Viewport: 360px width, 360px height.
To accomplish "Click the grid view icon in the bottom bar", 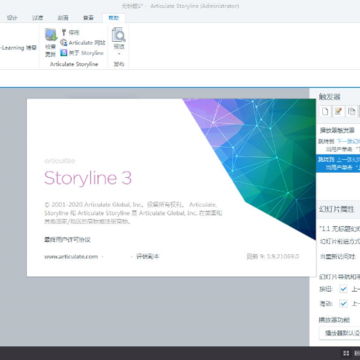I will 346,353.
